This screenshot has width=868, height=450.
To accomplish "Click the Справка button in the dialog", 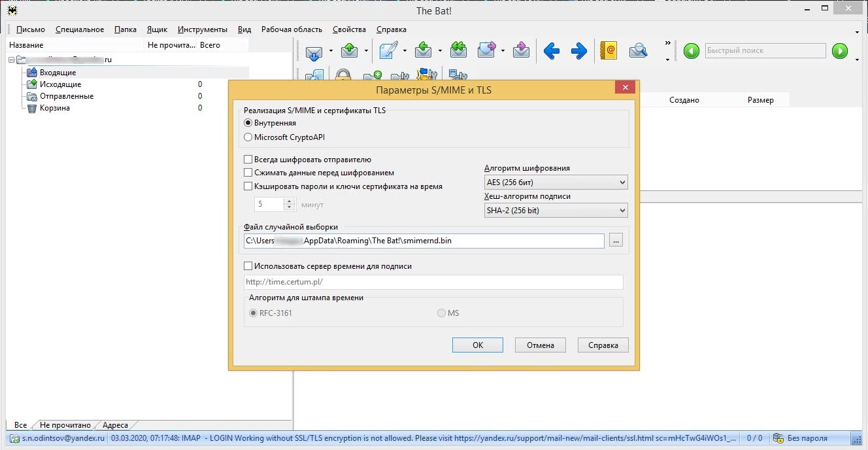I will (x=603, y=345).
